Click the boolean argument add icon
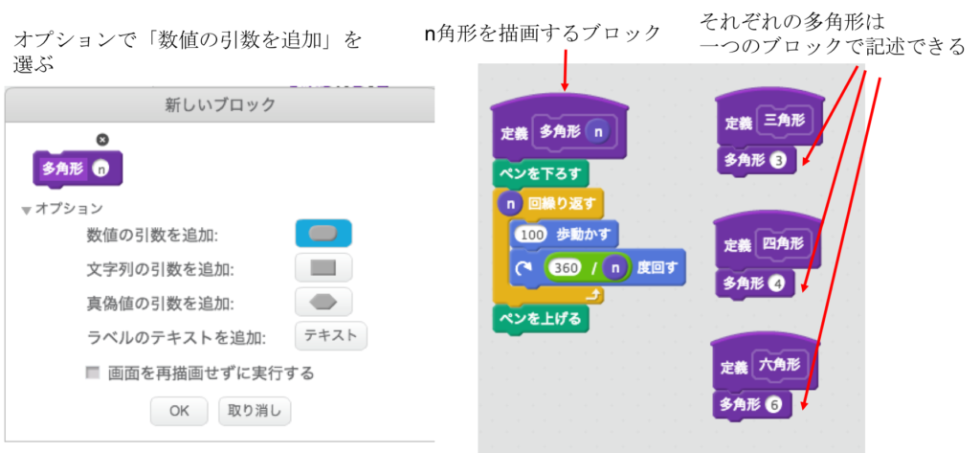Screen dimensions: 980x453 click(x=323, y=303)
